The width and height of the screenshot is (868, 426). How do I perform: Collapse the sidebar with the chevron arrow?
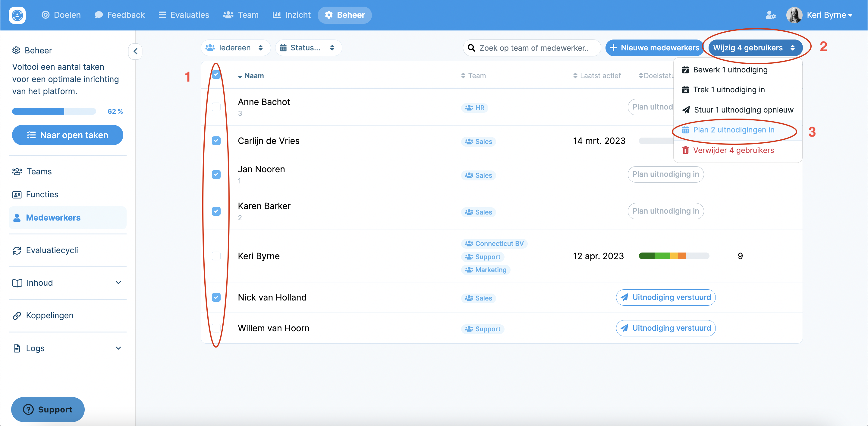135,51
